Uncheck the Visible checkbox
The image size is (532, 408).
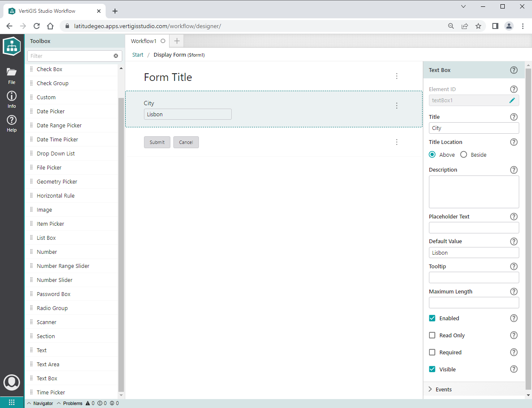pos(432,369)
